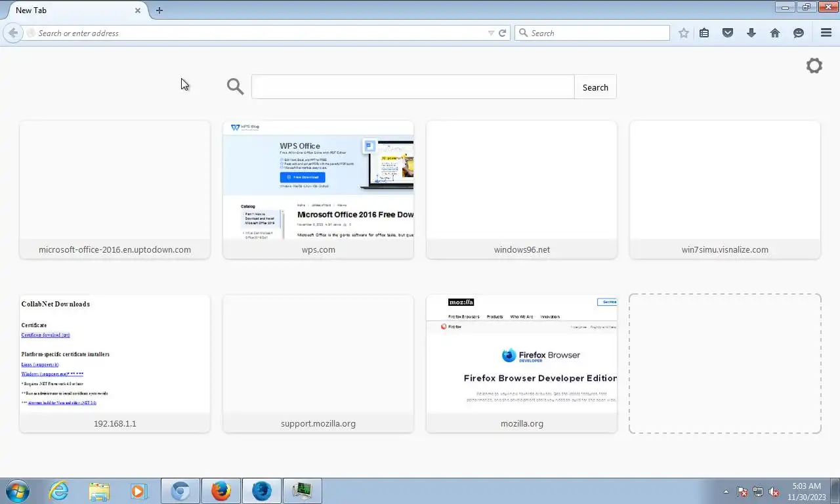Open Windows Explorer folder on taskbar
840x504 pixels.
99,491
